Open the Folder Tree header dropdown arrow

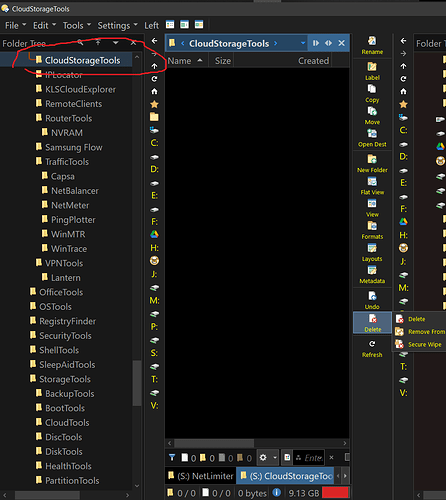point(115,43)
